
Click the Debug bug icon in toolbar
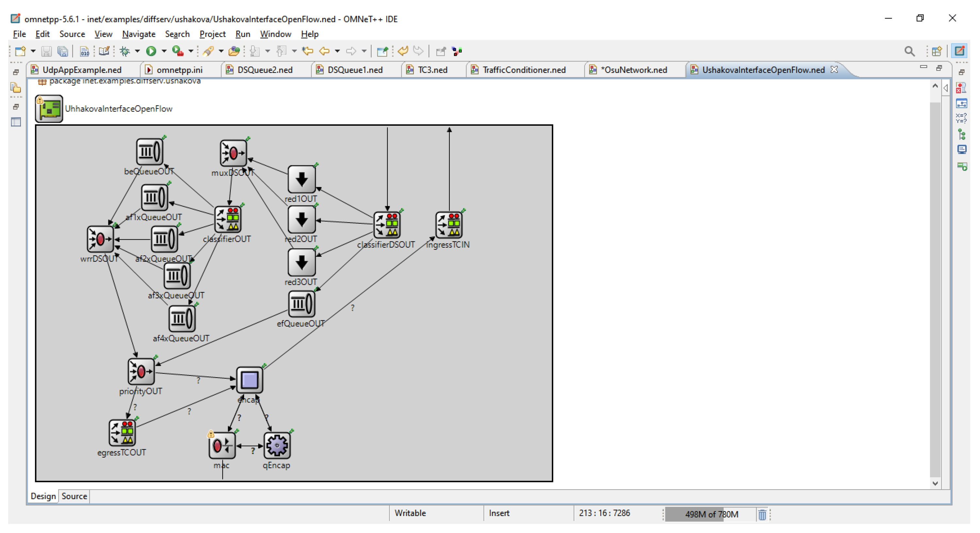click(125, 51)
